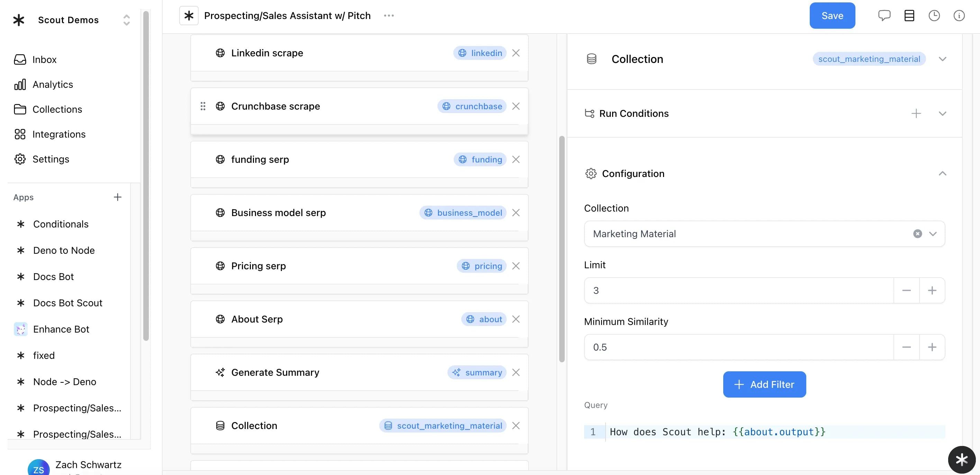Increase the Minimum Similarity value
The height and width of the screenshot is (475, 980).
932,347
